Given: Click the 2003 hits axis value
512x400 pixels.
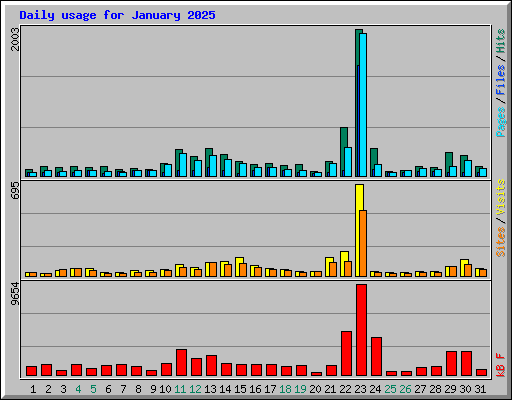Looking at the screenshot, I should point(15,39).
